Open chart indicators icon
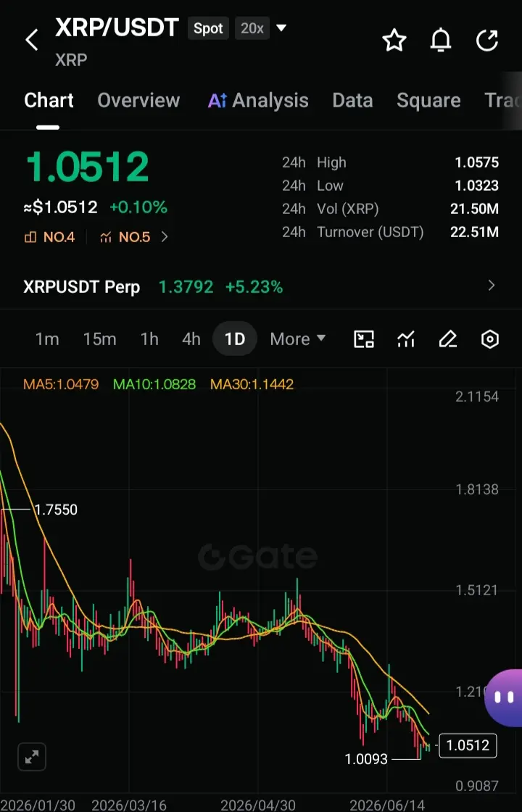The height and width of the screenshot is (812, 522). [x=406, y=339]
